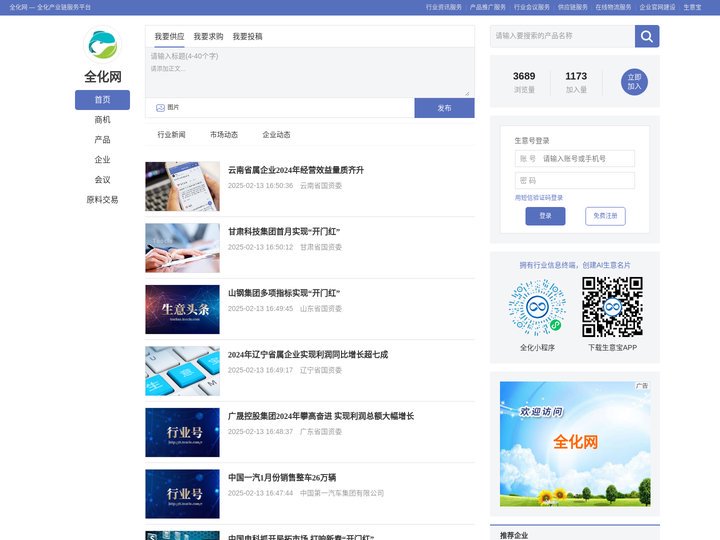Image resolution: width=720 pixels, height=540 pixels.
Task: Focus the product search input field
Action: tap(562, 36)
